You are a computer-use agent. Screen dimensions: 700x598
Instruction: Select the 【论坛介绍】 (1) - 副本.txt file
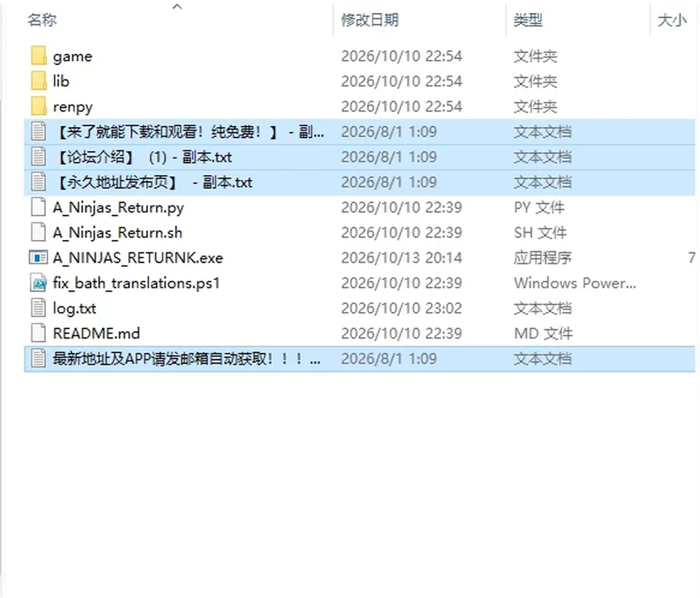[359, 158]
